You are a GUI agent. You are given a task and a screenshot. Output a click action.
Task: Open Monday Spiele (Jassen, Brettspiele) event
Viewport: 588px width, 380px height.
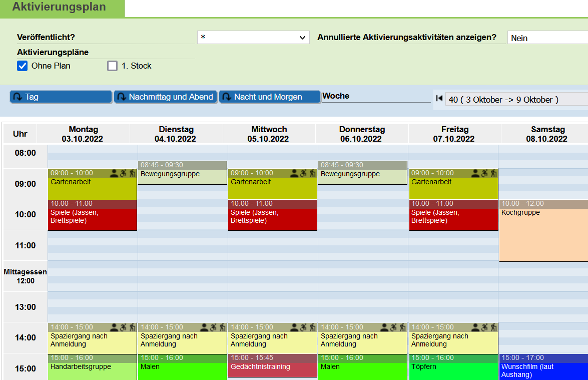92,215
